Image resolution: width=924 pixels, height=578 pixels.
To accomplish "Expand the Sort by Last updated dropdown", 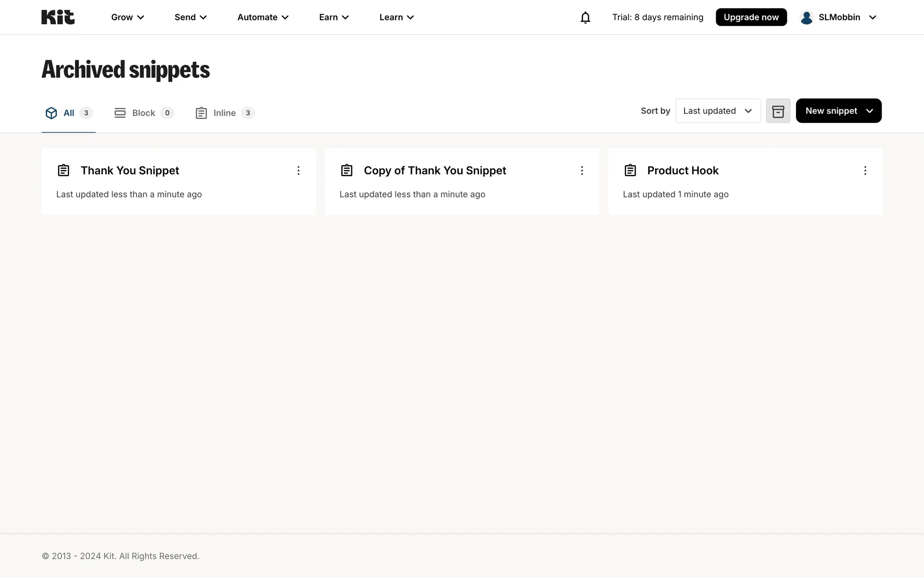I will (718, 111).
